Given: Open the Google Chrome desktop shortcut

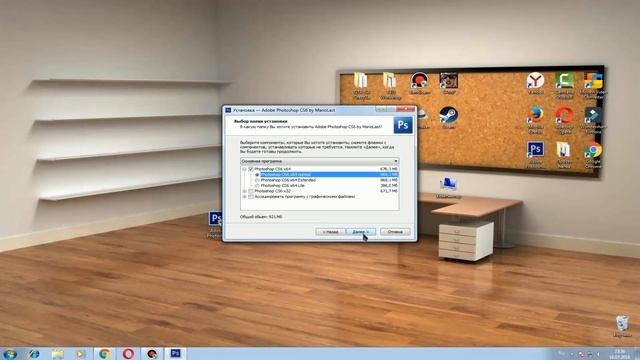Looking at the screenshot, I should click(x=593, y=155).
